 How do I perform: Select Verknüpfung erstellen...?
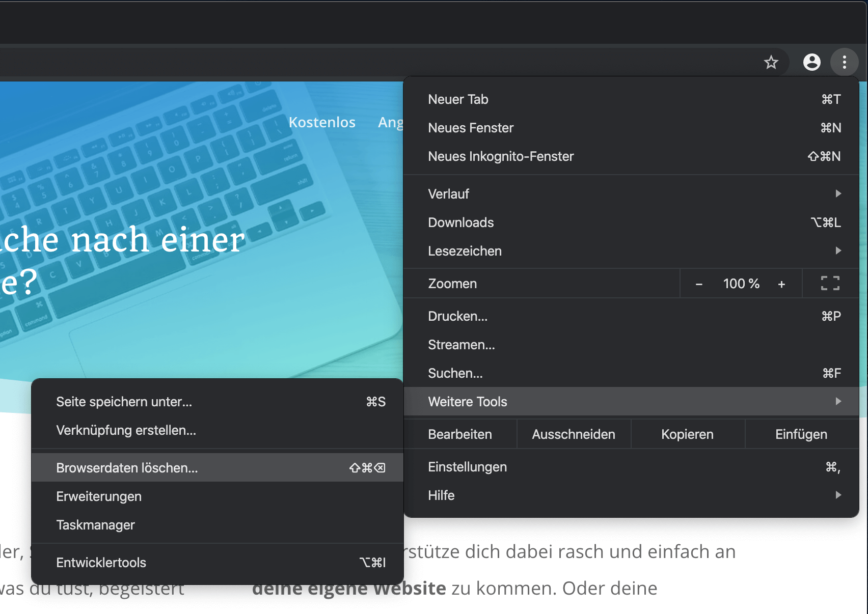click(x=218, y=430)
